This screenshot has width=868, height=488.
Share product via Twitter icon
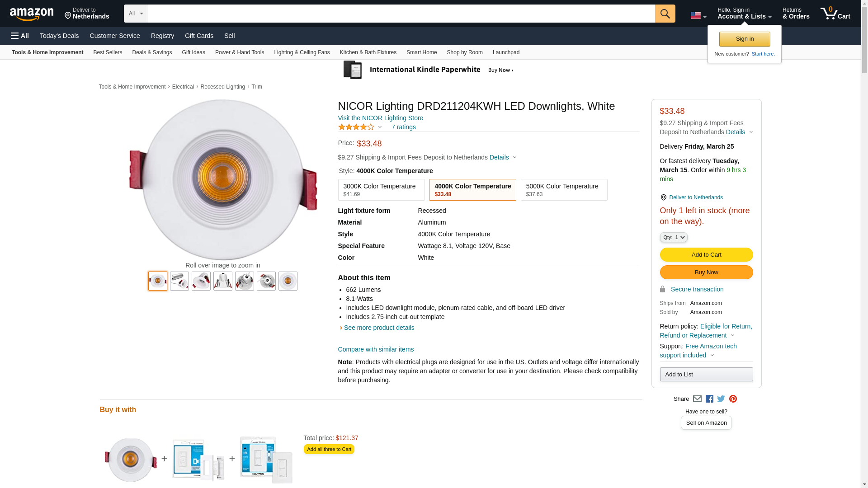(x=721, y=399)
